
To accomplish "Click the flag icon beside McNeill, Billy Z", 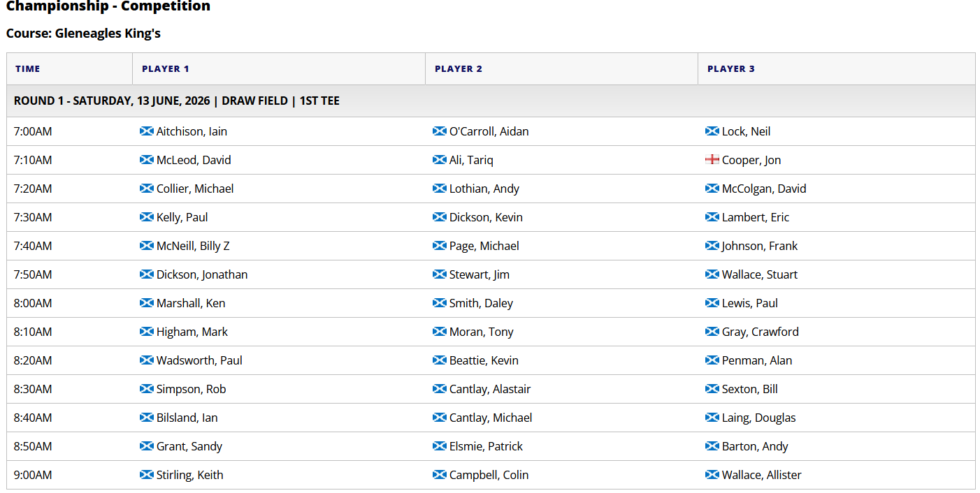I will click(x=147, y=246).
